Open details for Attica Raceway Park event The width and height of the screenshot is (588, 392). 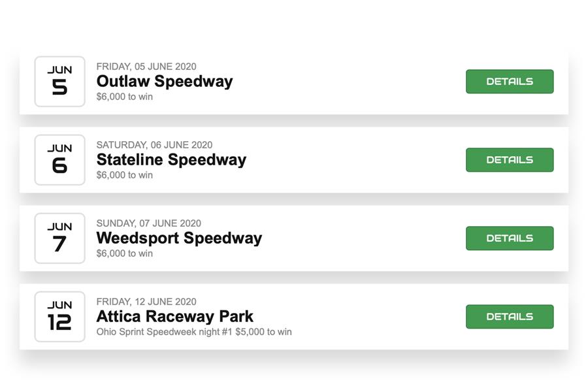(510, 317)
